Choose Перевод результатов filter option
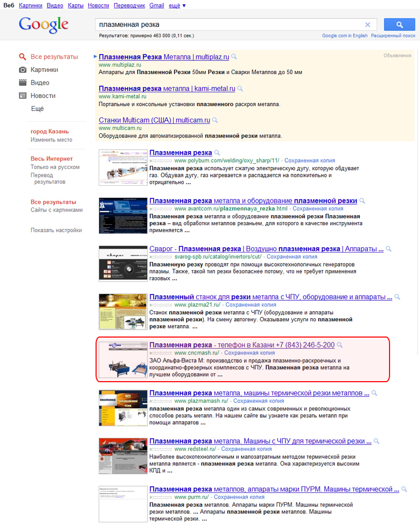Screen dimensions: 420x525 48,178
